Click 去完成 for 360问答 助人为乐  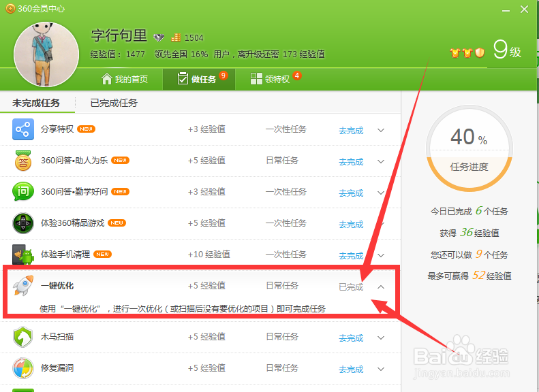click(351, 162)
